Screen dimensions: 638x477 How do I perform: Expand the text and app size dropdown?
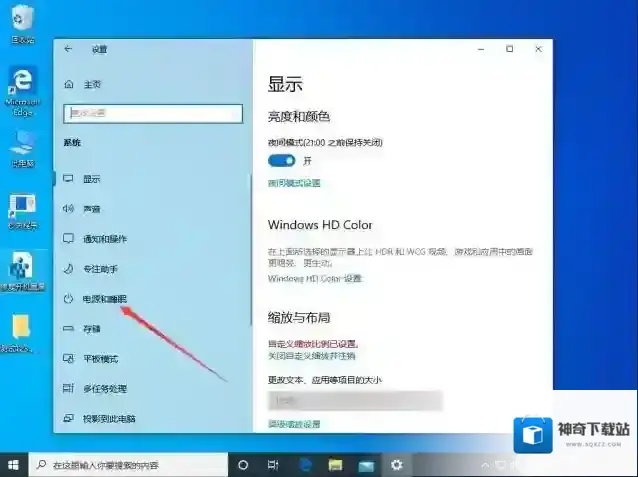click(354, 400)
